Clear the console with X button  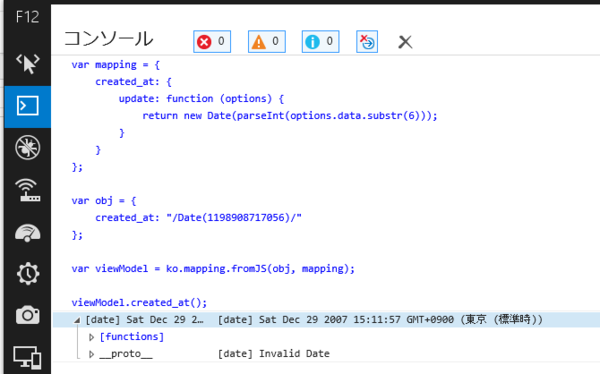(405, 42)
